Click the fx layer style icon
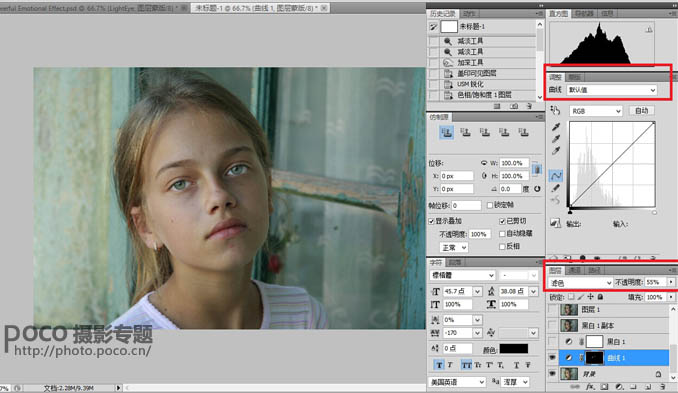Viewport: 678px width, 393px height. [590, 386]
